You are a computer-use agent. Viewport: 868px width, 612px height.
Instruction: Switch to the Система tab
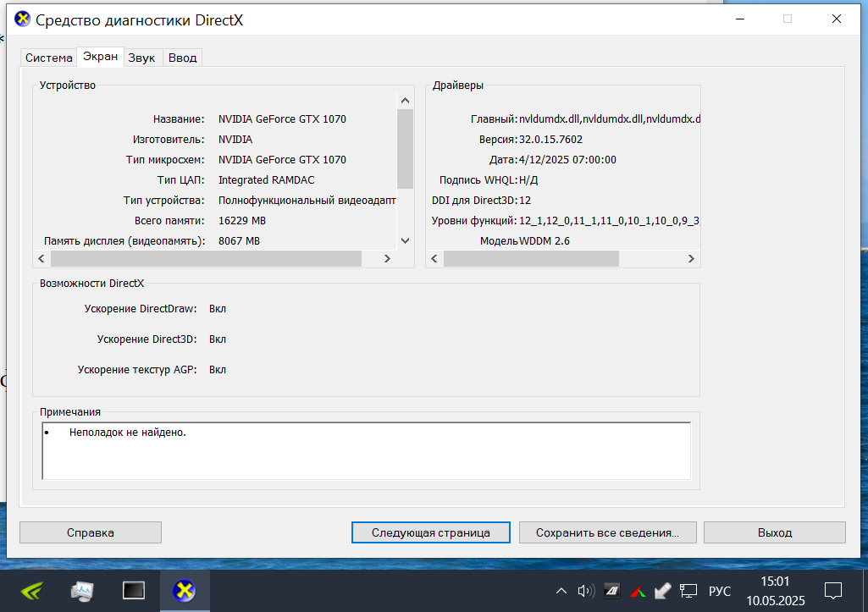point(49,58)
